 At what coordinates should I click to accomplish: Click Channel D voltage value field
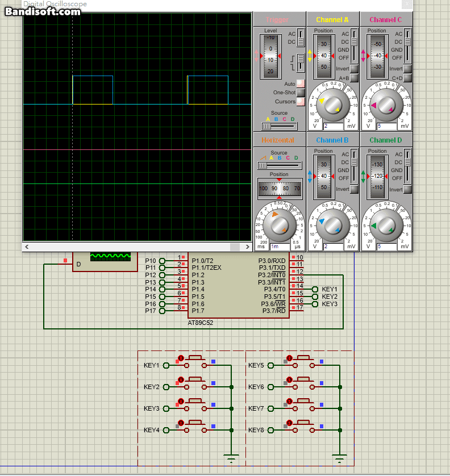386,247
